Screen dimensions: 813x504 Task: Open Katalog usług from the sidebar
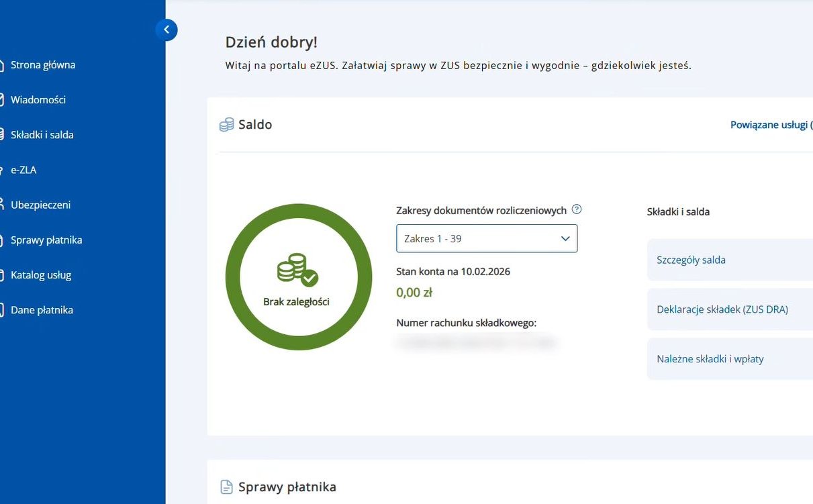click(x=41, y=275)
